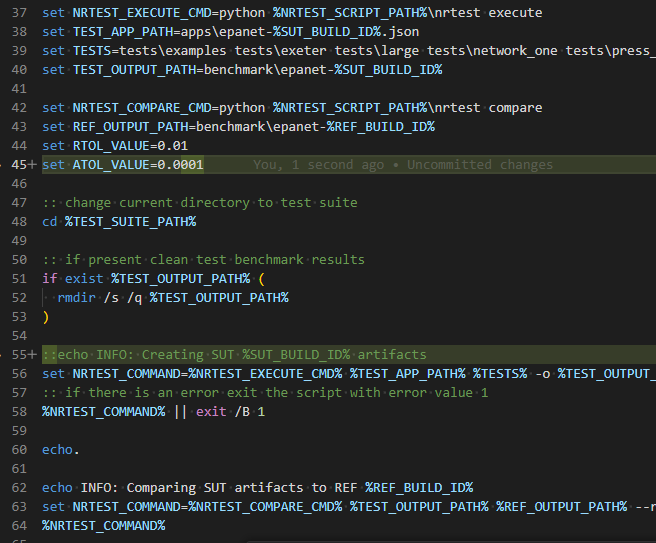Click the TEST_APP_PATH line ending in .json
This screenshot has height=543, width=656.
(x=231, y=32)
